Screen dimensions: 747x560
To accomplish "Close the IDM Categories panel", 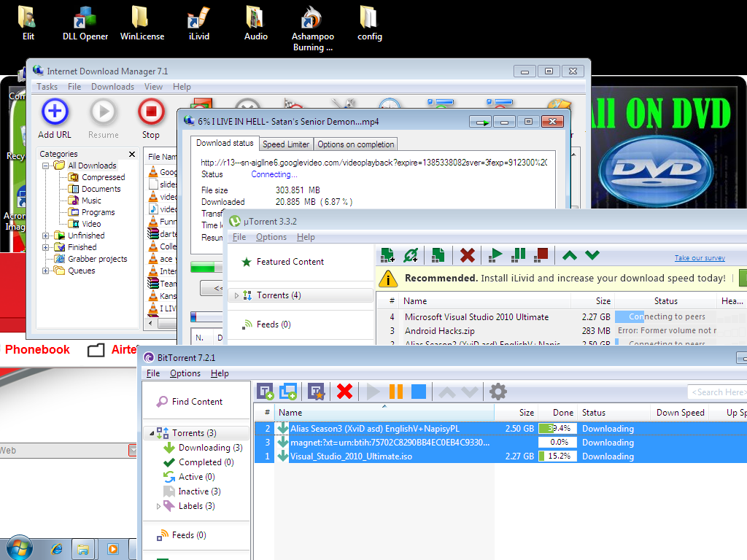I will pyautogui.click(x=132, y=154).
